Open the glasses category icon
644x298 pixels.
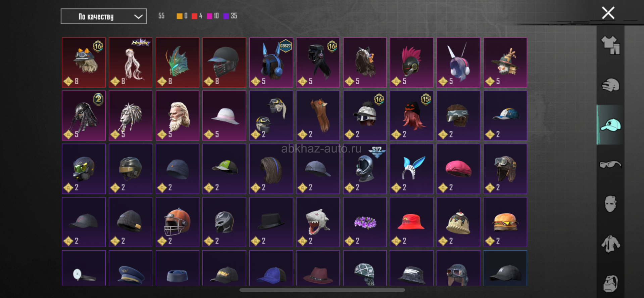(610, 164)
